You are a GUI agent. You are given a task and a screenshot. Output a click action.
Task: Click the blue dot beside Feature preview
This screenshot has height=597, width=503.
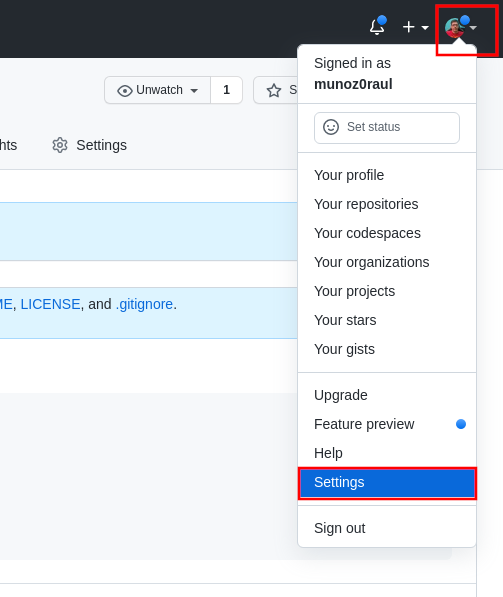pyautogui.click(x=461, y=424)
